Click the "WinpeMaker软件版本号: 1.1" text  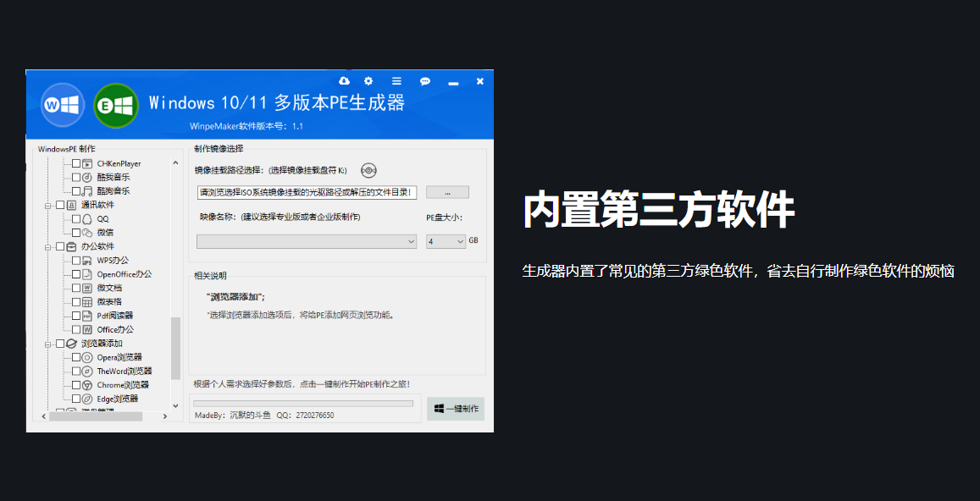click(x=246, y=126)
